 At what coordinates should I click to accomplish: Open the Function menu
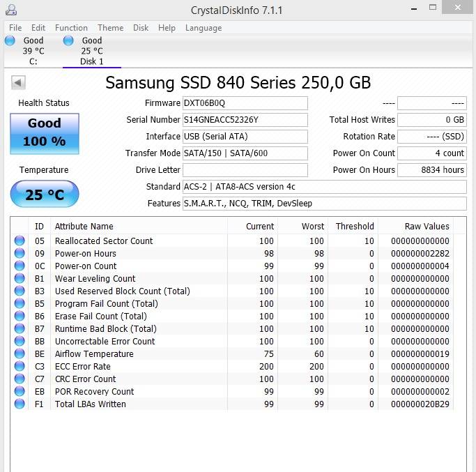click(x=71, y=28)
